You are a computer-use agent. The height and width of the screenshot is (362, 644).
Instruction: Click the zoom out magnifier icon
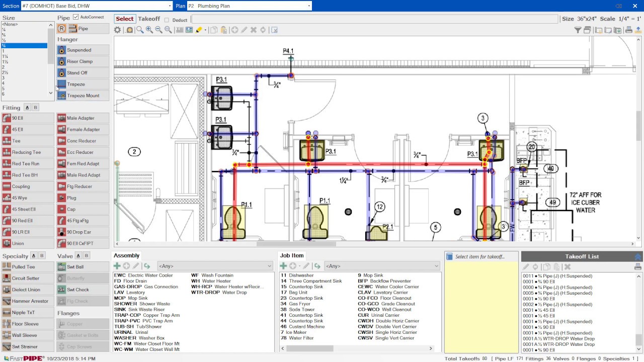pos(158,30)
